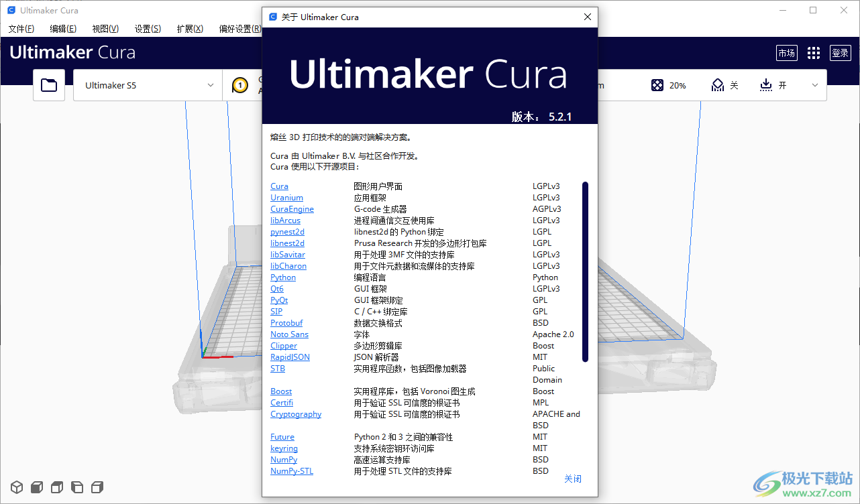Click the Cura logo in about dialog title

(272, 17)
